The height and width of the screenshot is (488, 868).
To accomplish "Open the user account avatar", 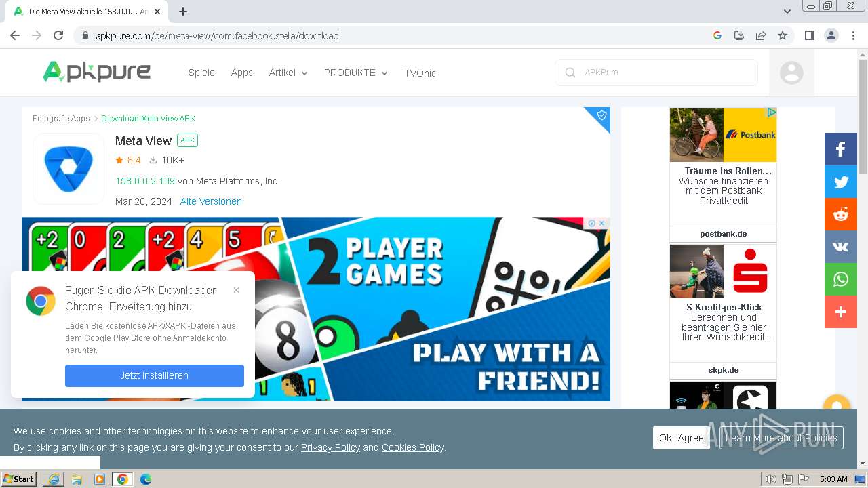I will 791,73.
